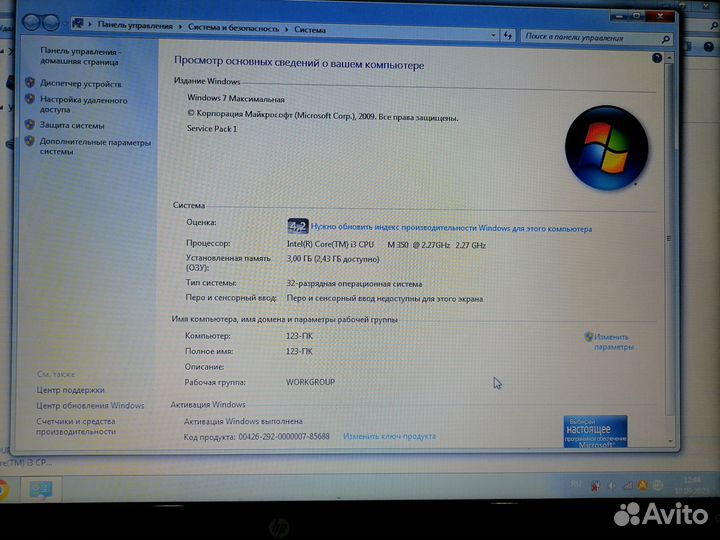This screenshot has width=720, height=540.
Task: Click the RU language indicator in tray
Action: (576, 484)
